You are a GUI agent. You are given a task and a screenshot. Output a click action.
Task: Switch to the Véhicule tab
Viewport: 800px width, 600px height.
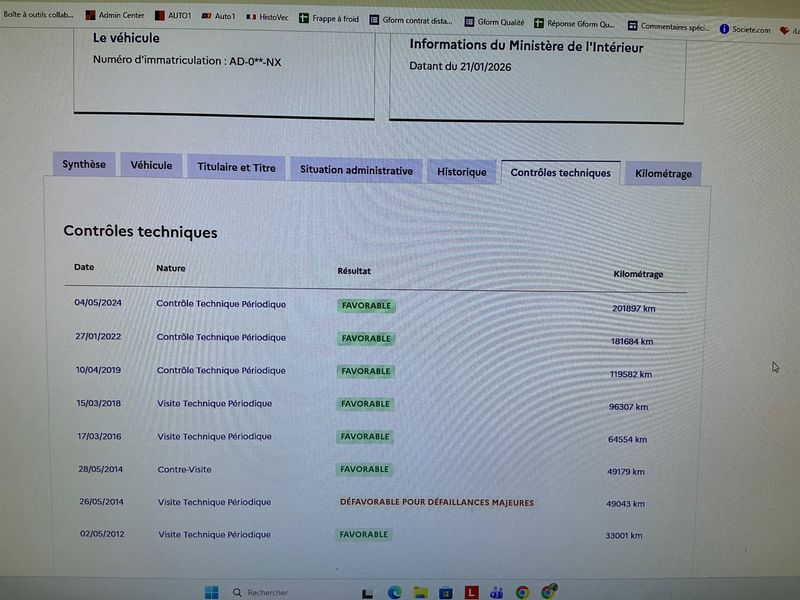151,165
